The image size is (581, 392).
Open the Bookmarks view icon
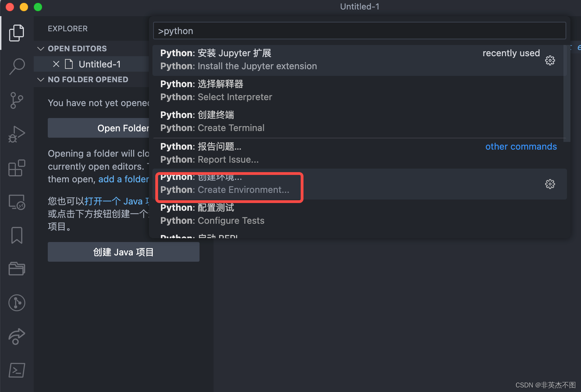coord(17,235)
